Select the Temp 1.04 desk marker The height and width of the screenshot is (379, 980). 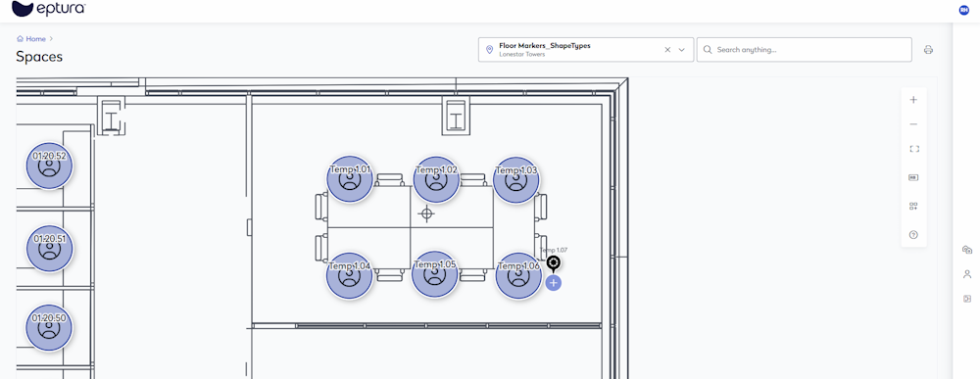(350, 275)
